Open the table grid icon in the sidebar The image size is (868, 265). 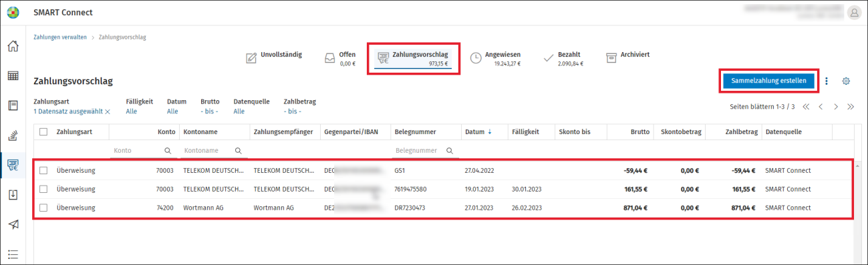coord(13,76)
